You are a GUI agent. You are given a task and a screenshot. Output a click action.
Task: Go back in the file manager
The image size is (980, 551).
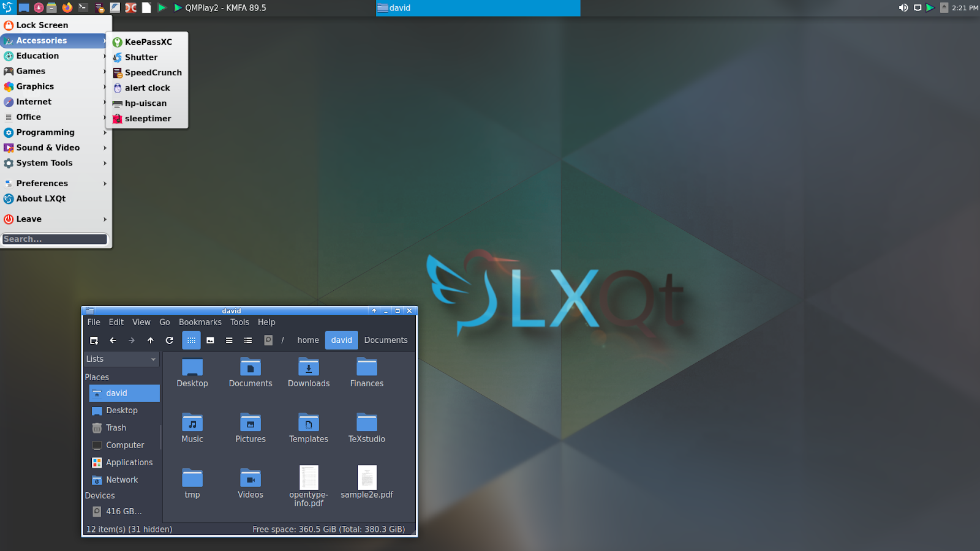113,340
